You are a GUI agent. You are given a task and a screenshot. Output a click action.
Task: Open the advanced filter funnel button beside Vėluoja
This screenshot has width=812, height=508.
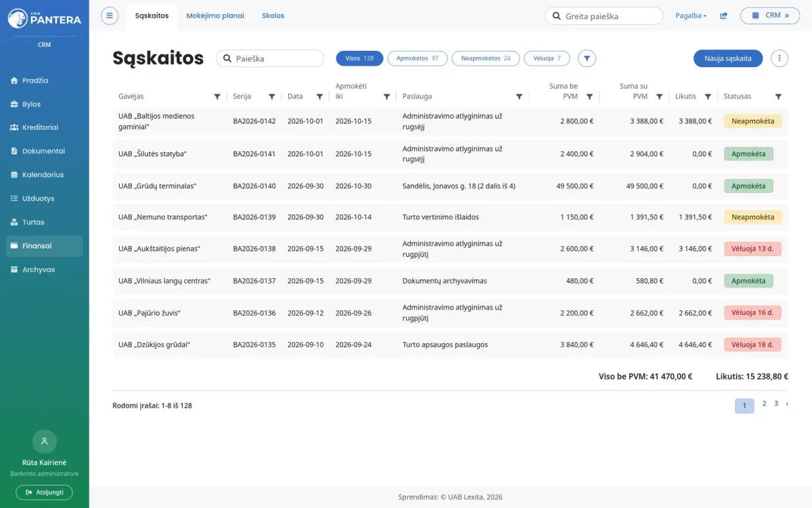(x=587, y=59)
